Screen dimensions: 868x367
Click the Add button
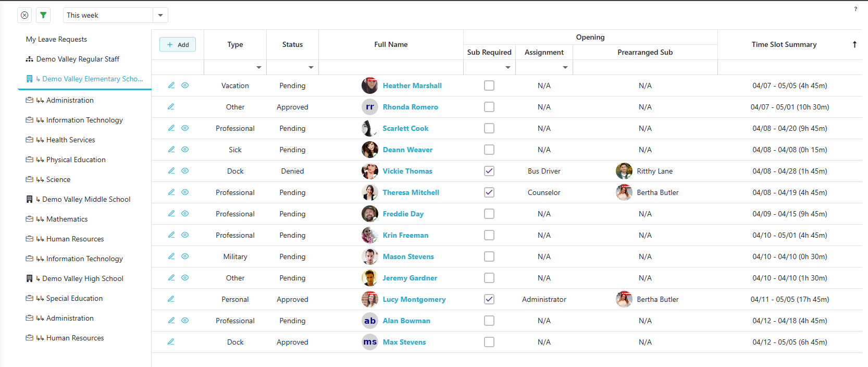178,45
